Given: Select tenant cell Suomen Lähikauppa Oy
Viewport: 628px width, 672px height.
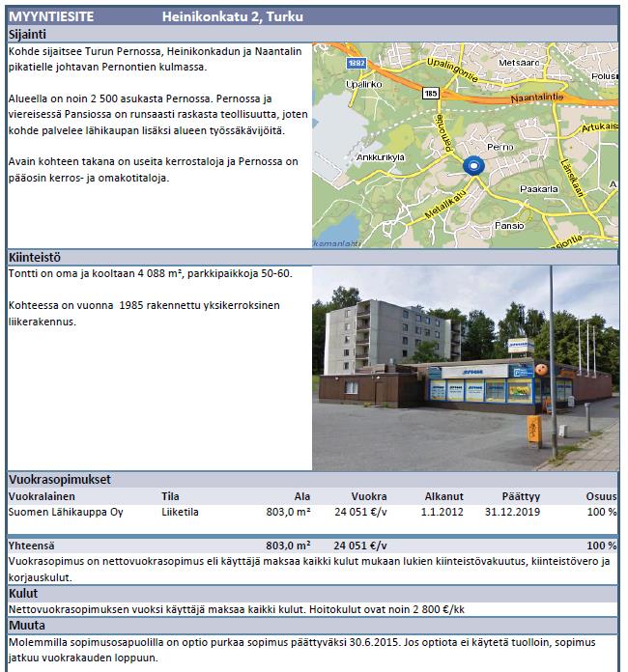Looking at the screenshot, I should [x=66, y=512].
